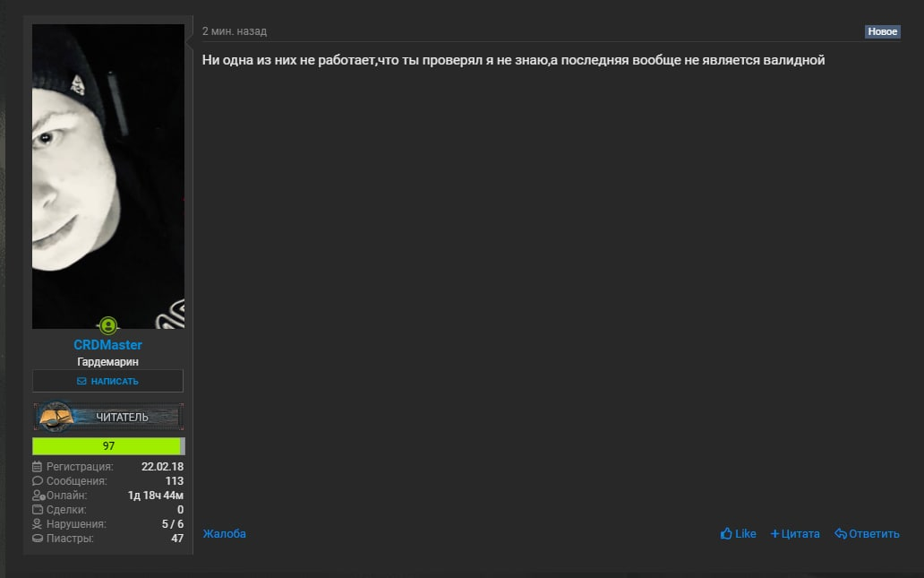Click the wallet icon beside Сделки
This screenshot has height=578, width=924.
click(37, 510)
